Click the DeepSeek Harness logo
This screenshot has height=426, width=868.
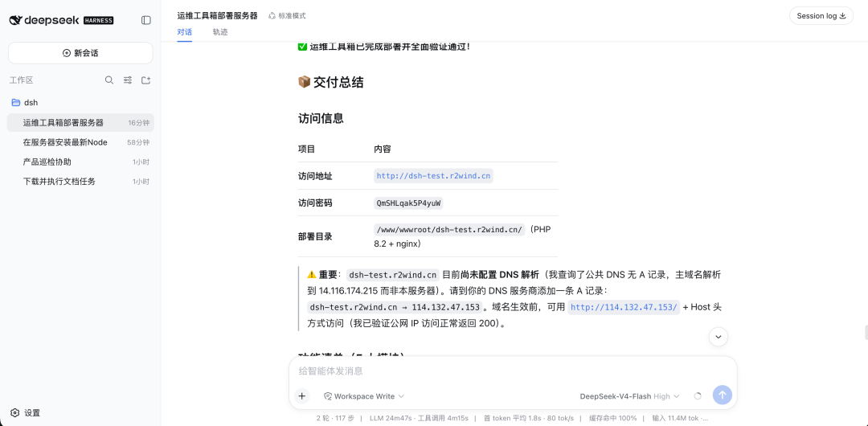click(61, 21)
